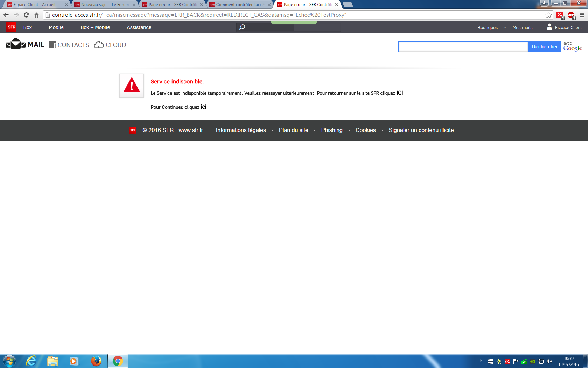The image size is (588, 368).
Task: Click the Google logo beside Rechercher
Action: (573, 48)
